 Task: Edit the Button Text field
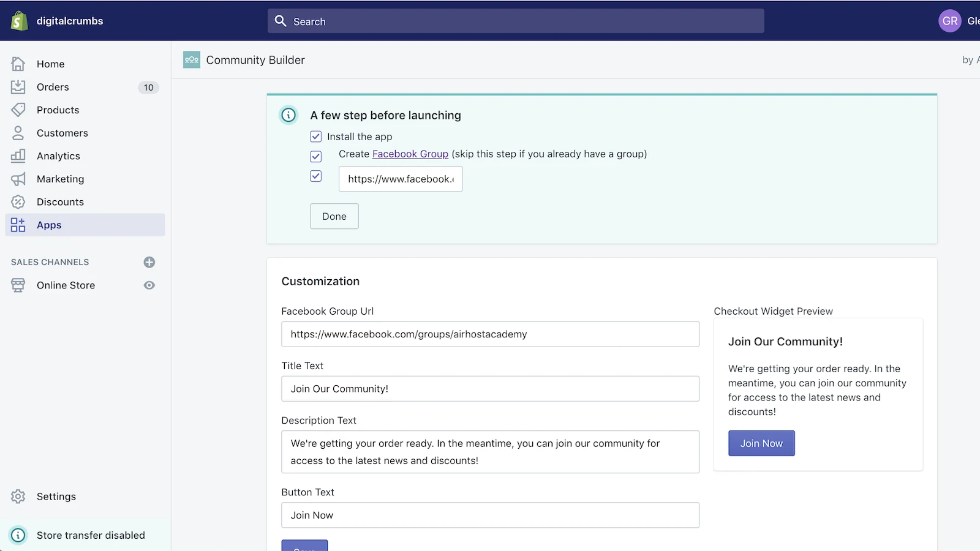[x=490, y=515]
